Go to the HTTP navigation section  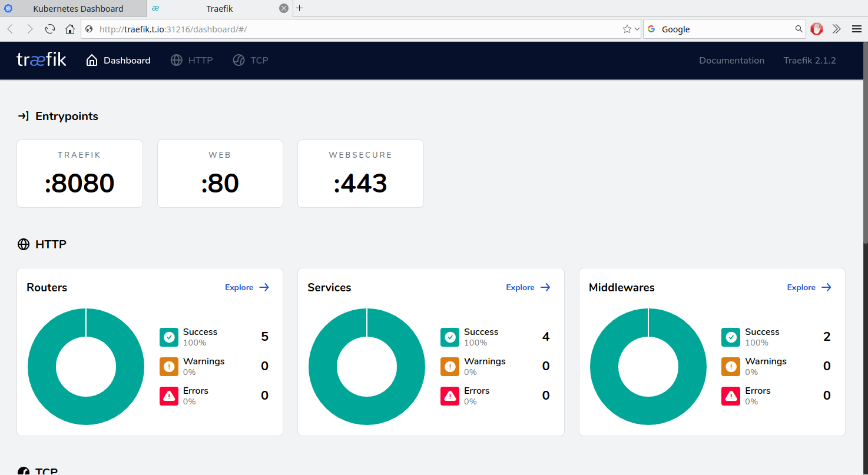click(191, 60)
